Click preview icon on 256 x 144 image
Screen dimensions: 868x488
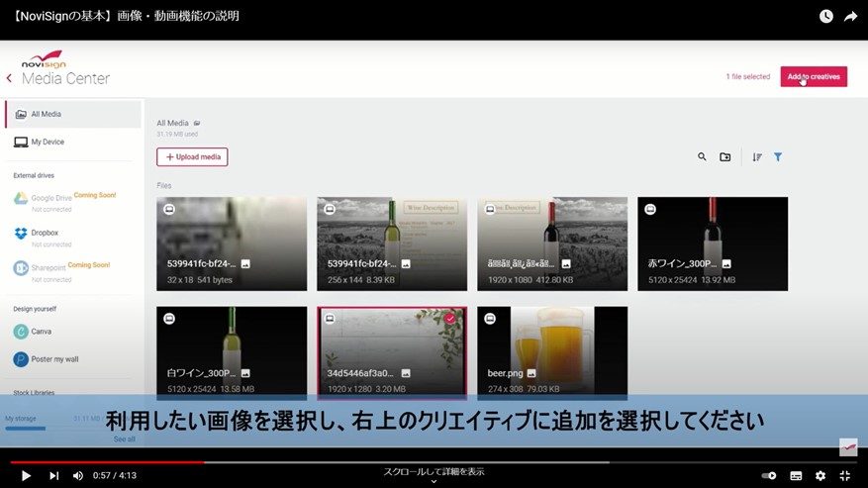330,210
